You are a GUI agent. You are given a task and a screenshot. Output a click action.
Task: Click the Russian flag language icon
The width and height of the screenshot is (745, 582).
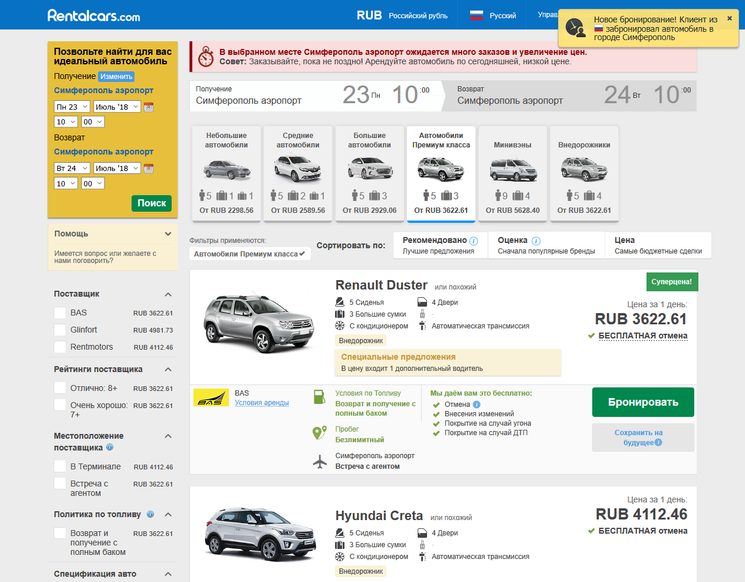click(476, 15)
